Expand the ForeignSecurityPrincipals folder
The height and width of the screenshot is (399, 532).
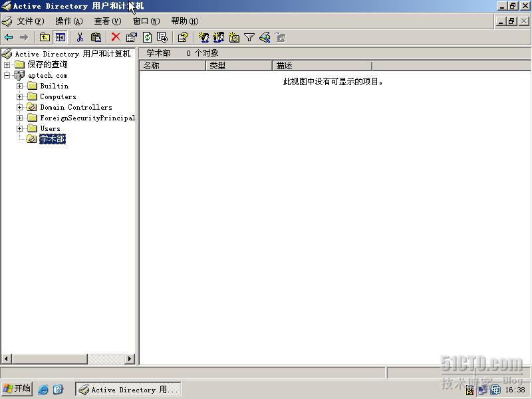click(x=20, y=118)
